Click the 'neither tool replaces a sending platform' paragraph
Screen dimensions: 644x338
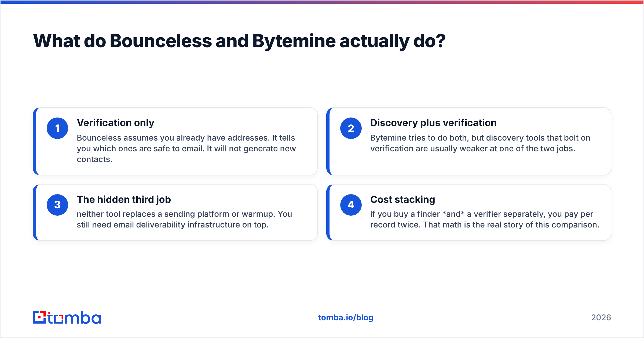coord(184,219)
